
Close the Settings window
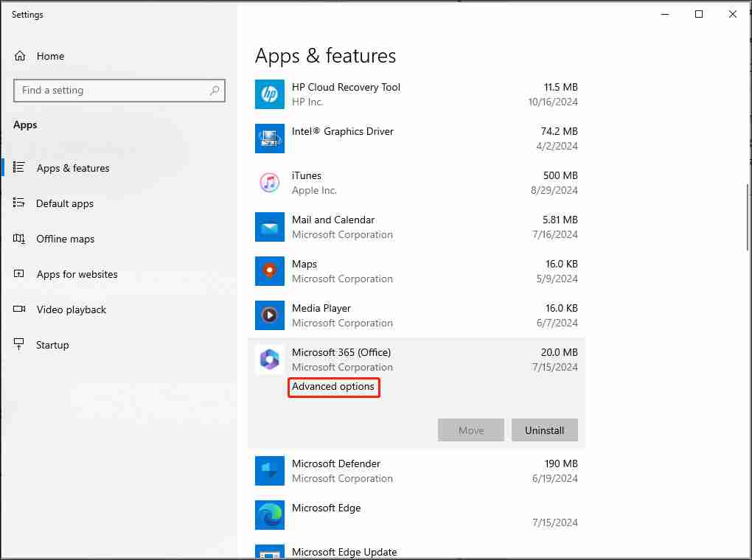coord(732,15)
